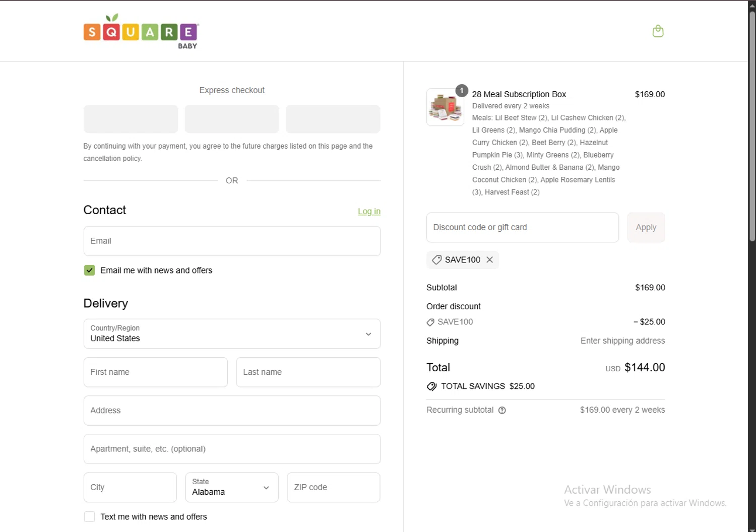Click the third express checkout button
Screen dimensions: 756x532
click(x=333, y=119)
